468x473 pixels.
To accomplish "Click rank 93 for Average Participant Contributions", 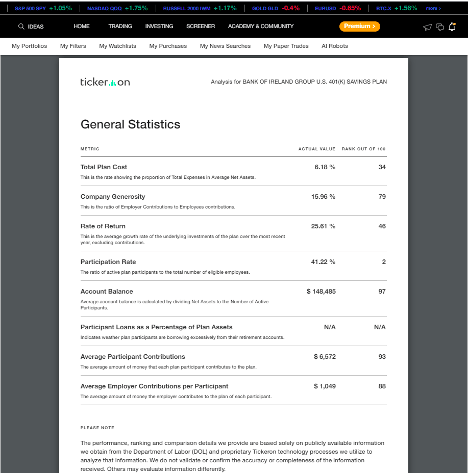I will click(x=382, y=357).
